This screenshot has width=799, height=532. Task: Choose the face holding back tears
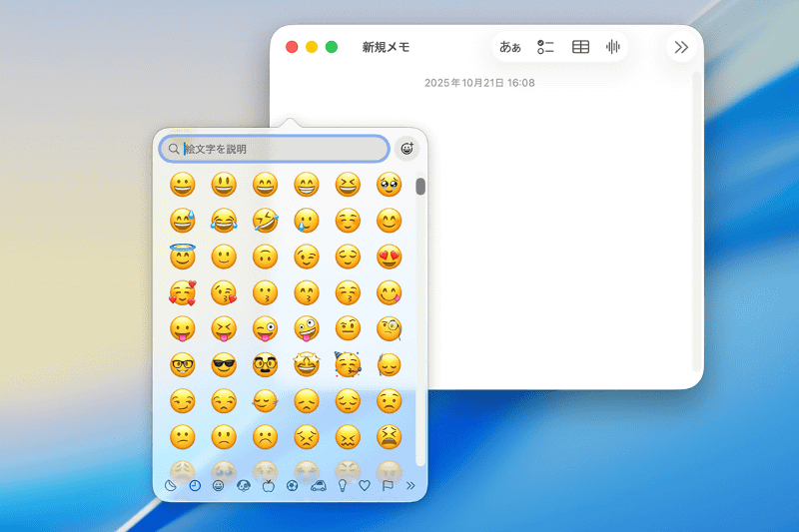point(389,185)
